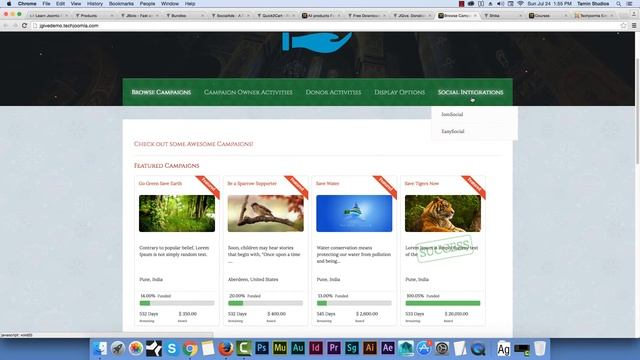The image size is (640, 360).
Task: Open the History menu
Action: click(95, 4)
